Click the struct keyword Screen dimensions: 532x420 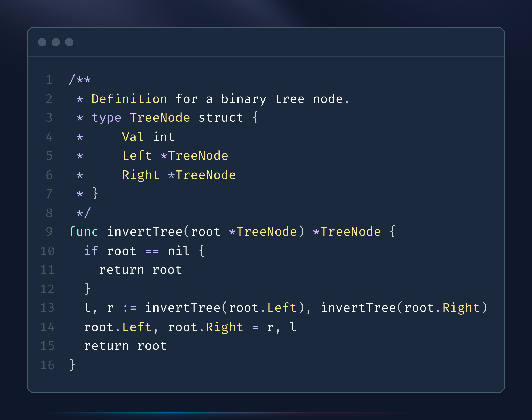pos(221,118)
